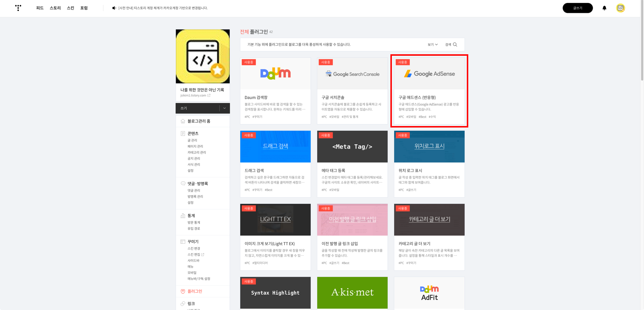This screenshot has height=310, width=644.
Task: Click the 검색 search text
Action: point(448,44)
